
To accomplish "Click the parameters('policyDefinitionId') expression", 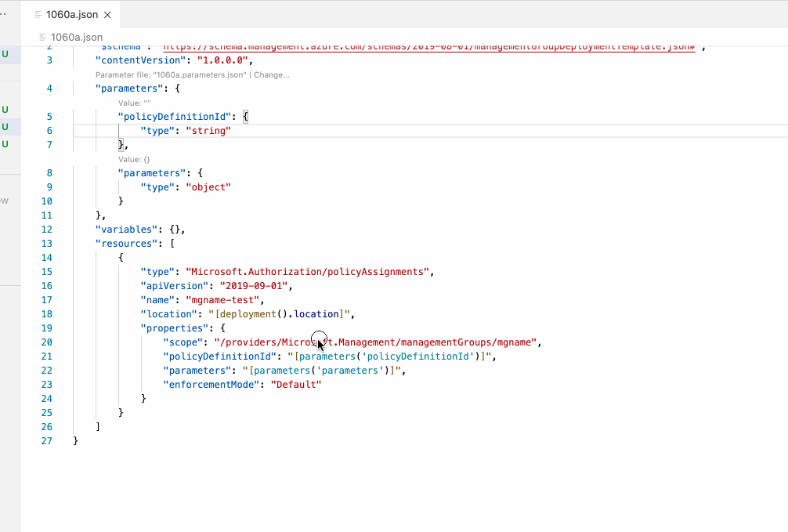I will (389, 356).
